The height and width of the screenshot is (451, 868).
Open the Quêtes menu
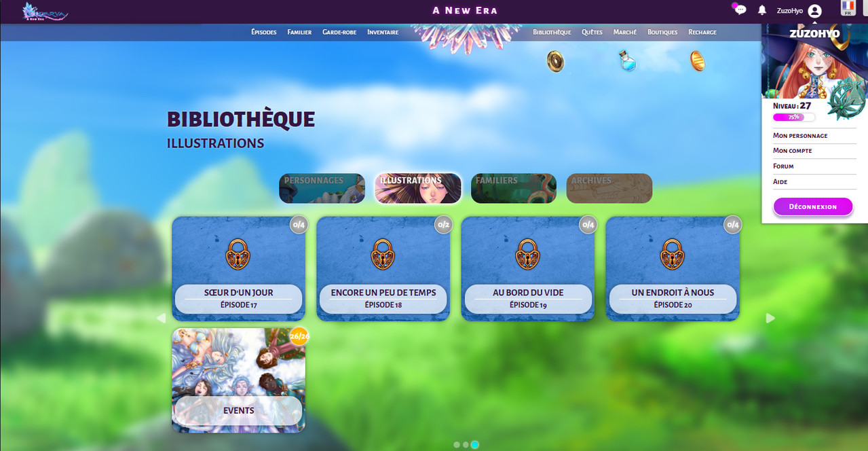[x=592, y=32]
